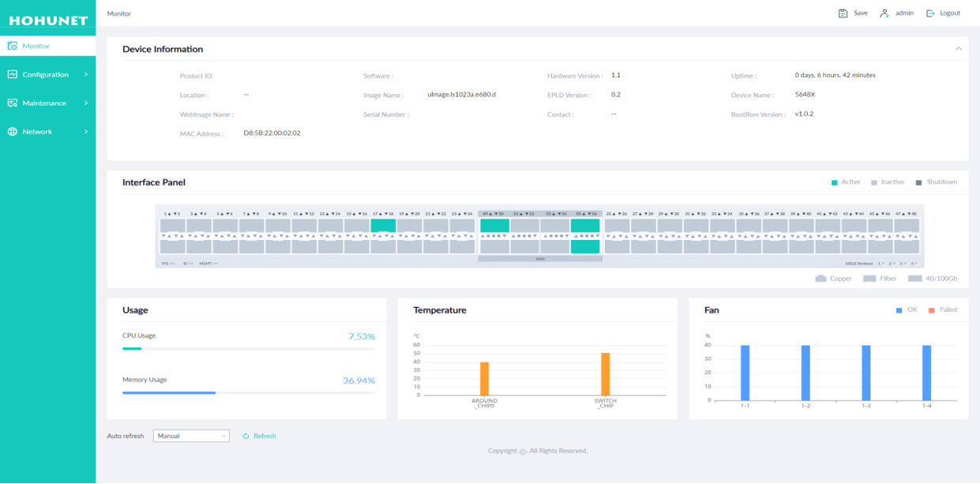Select active 100G port 49
This screenshot has height=484, width=980.
(494, 226)
